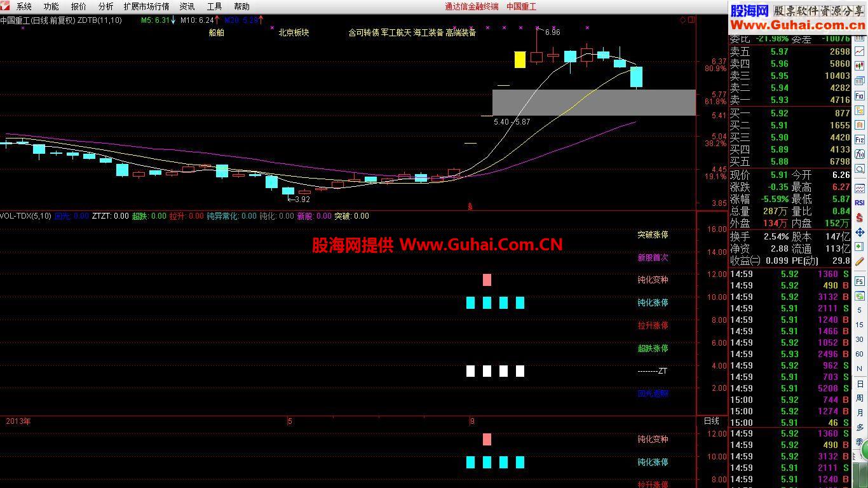Switch to candlestick K-line chart icon

pyautogui.click(x=860, y=66)
